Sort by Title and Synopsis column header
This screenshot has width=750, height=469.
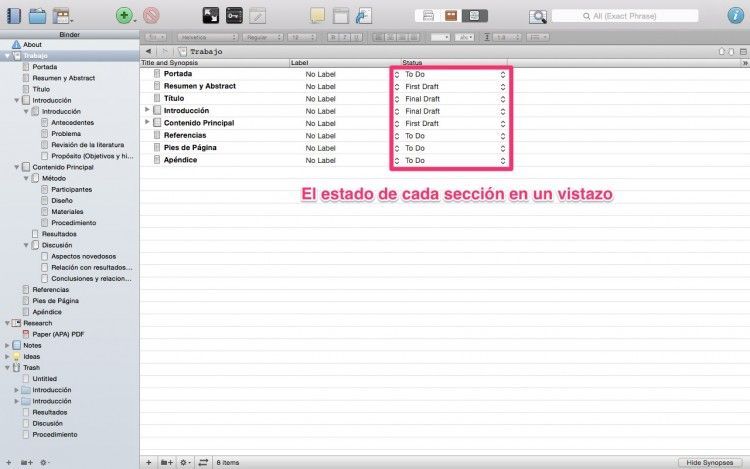(x=215, y=63)
